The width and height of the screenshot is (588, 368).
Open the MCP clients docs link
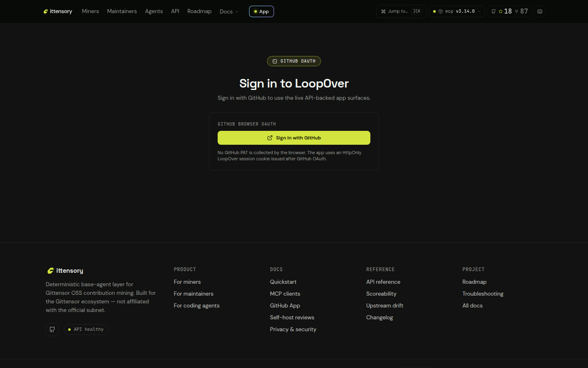click(285, 294)
